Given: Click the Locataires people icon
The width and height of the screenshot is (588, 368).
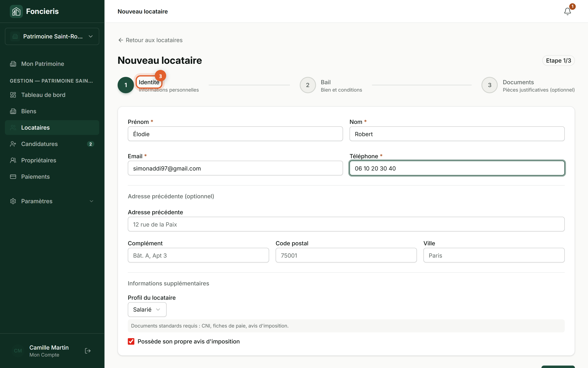Looking at the screenshot, I should [x=13, y=128].
